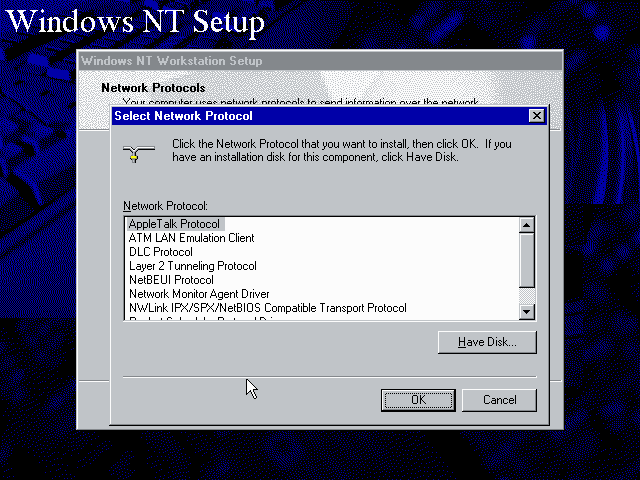Screen dimensions: 640x480
Task: Cancel the protocol selection dialog
Action: tap(499, 400)
